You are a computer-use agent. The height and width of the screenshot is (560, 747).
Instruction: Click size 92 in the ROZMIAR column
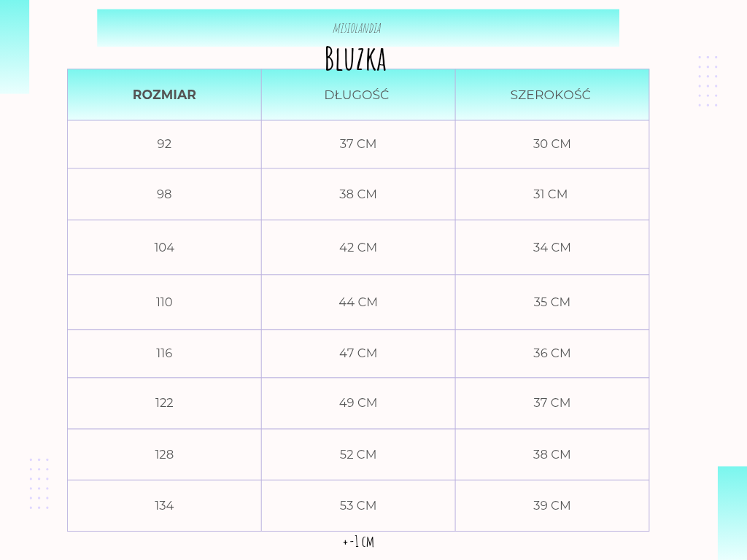pos(164,144)
